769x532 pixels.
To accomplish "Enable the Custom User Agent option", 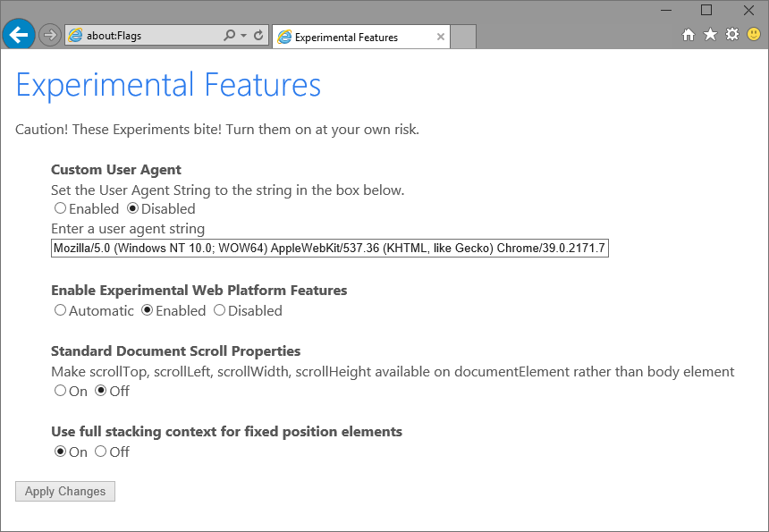I will pyautogui.click(x=60, y=208).
